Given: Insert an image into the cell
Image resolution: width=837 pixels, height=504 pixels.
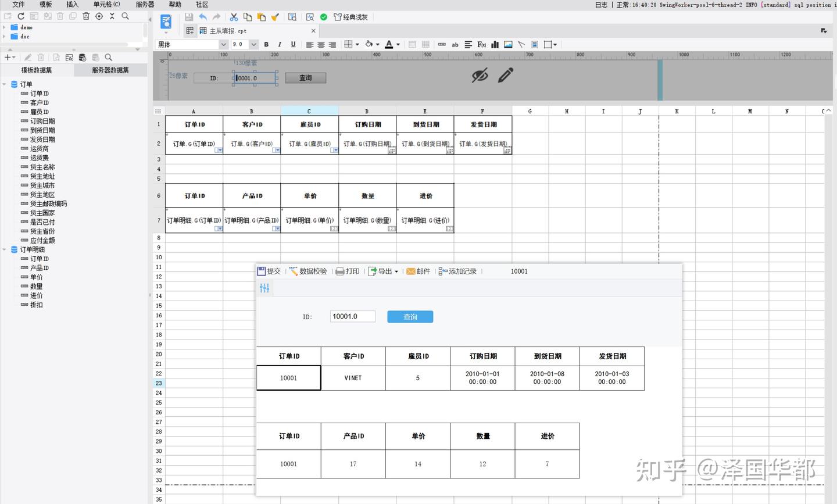Looking at the screenshot, I should tap(508, 45).
